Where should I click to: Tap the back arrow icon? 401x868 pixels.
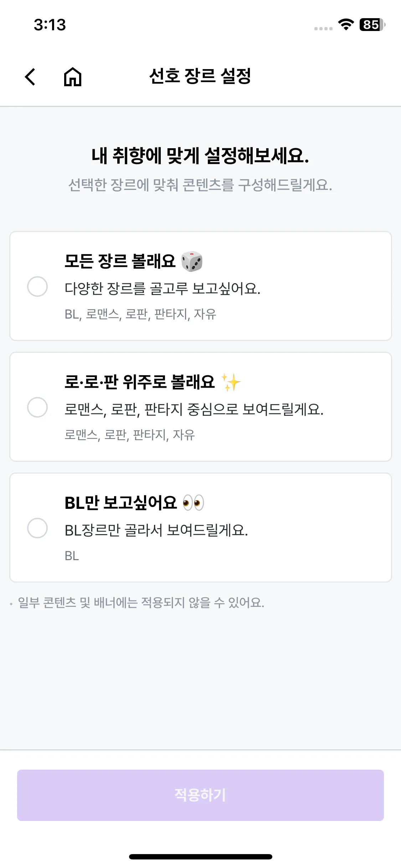coord(30,77)
